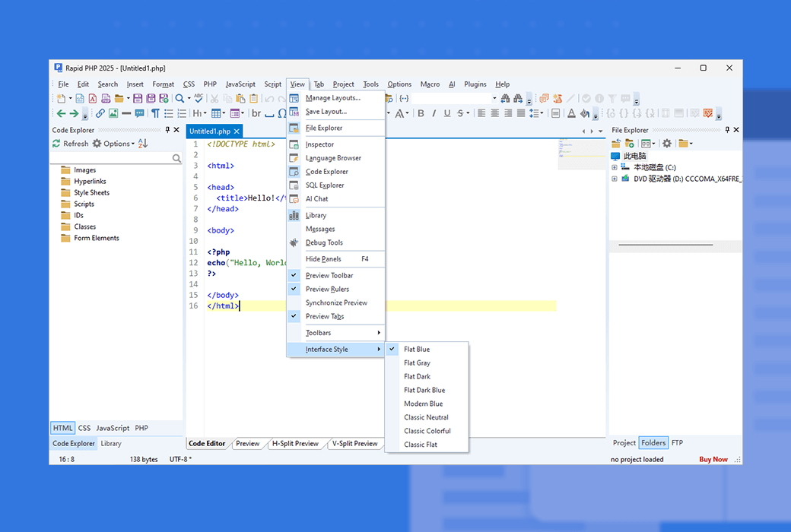The height and width of the screenshot is (532, 791).
Task: Click the numbered list icon
Action: click(x=182, y=113)
